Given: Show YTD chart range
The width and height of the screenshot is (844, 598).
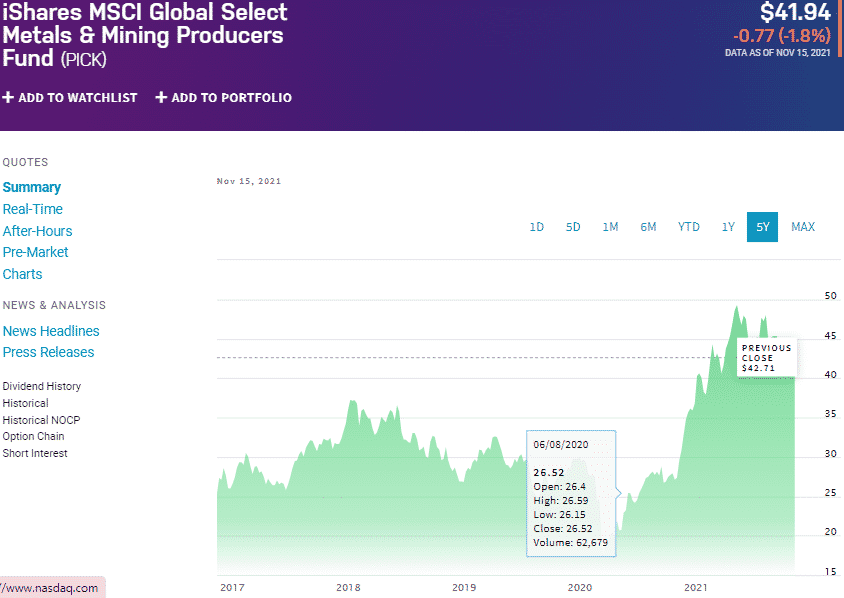Looking at the screenshot, I should coord(689,227).
